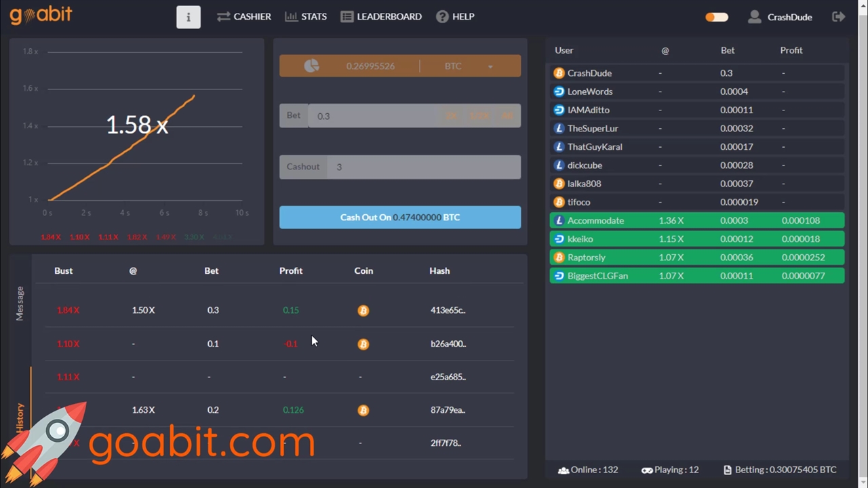The image size is (868, 488).
Task: Click the logout arrow icon
Action: coord(839,17)
